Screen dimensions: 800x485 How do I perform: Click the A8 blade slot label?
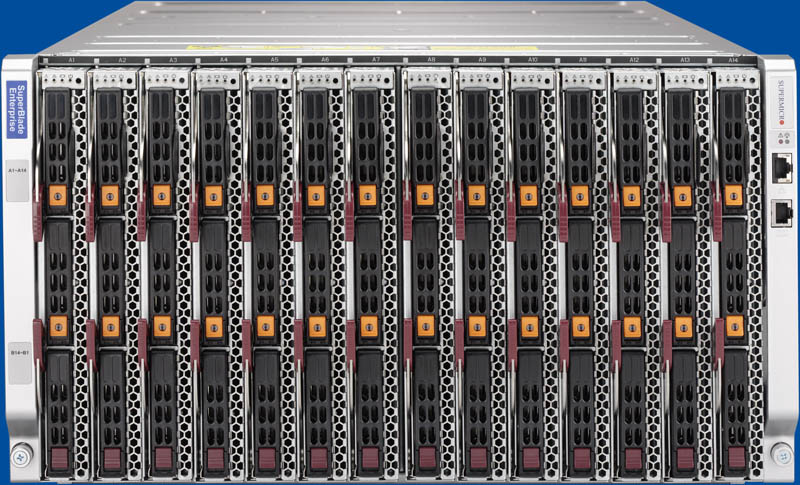coord(431,60)
